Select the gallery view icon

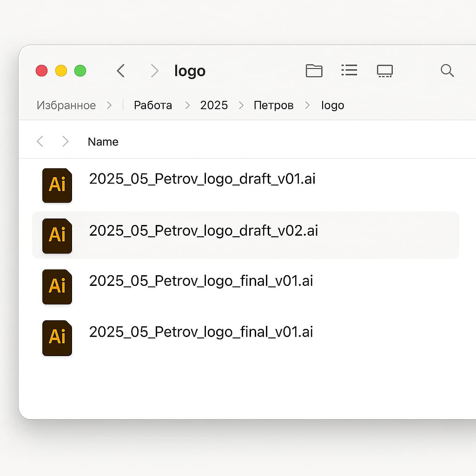[384, 71]
